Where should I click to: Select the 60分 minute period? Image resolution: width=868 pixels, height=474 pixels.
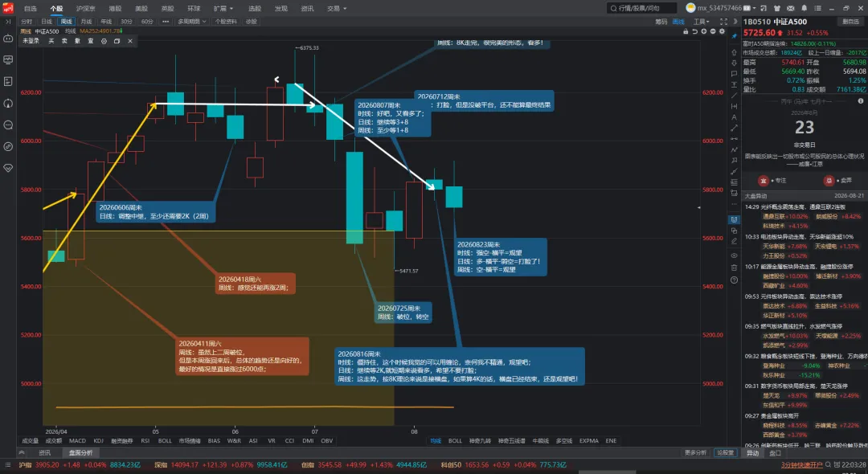147,22
